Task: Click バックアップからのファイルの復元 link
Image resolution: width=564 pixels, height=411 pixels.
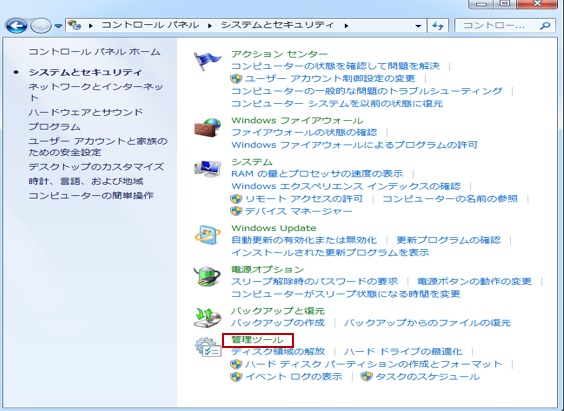Action: (427, 323)
